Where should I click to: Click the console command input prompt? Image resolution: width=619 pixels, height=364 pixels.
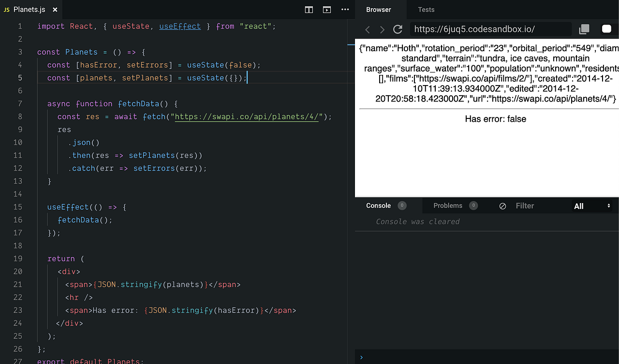(435, 357)
